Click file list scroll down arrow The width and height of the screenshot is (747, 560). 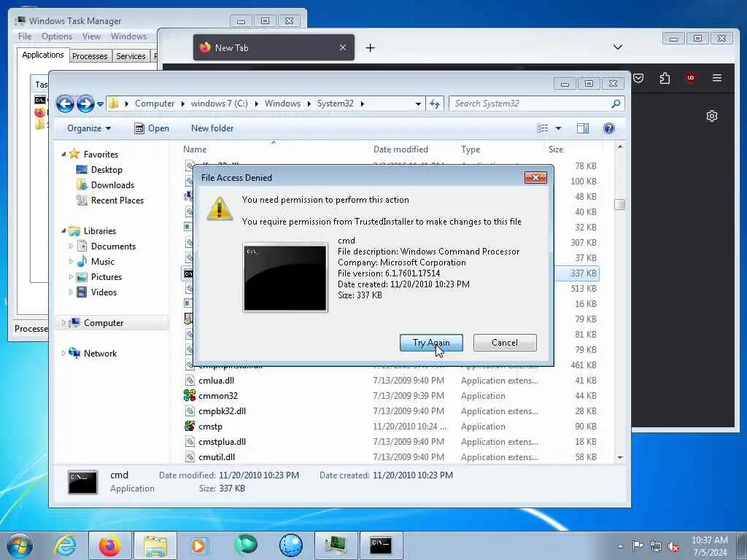click(x=620, y=457)
